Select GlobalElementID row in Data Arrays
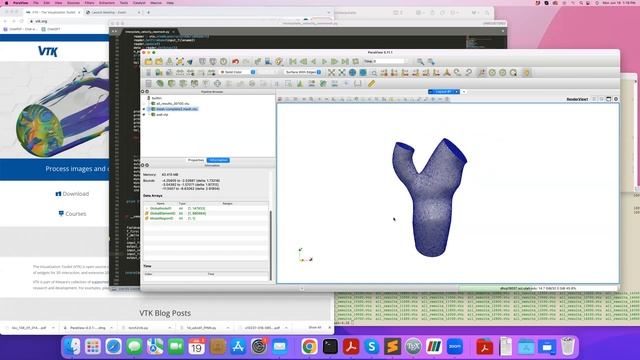Image resolution: width=640 pixels, height=360 pixels. [x=206, y=213]
